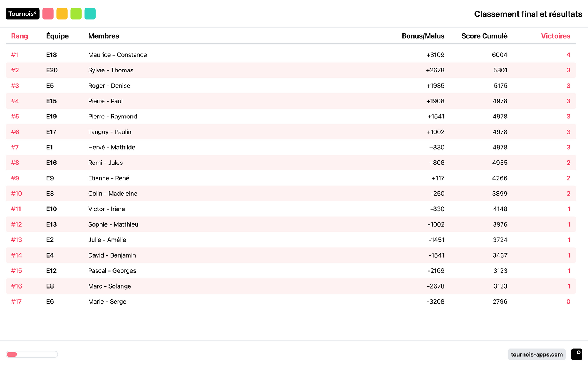This screenshot has height=368, width=588.
Task: Select the Etienne - René row
Action: [108, 178]
